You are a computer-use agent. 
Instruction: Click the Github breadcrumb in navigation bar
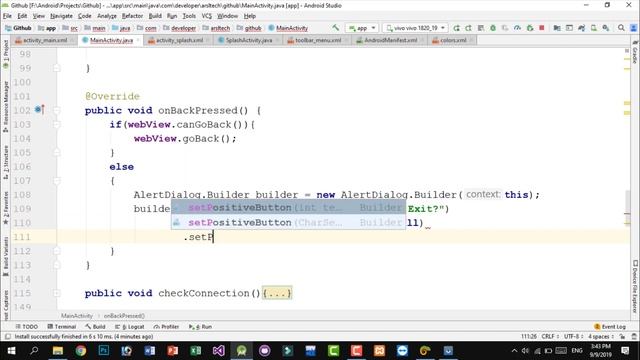point(18,28)
